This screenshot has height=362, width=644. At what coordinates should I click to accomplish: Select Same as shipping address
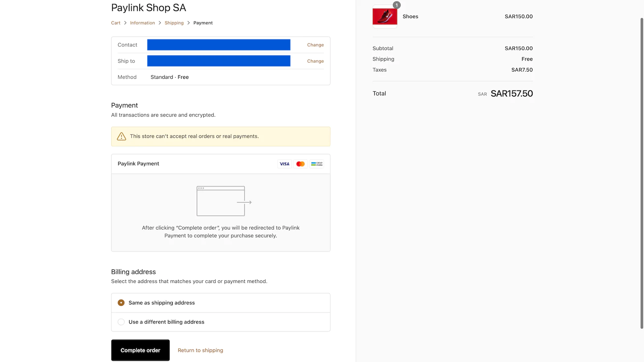click(221, 303)
